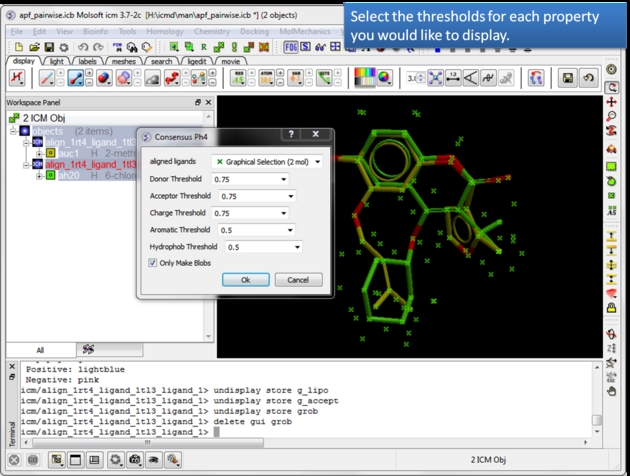The height and width of the screenshot is (476, 630).
Task: Click the save icon in the top toolbar
Action: click(50, 47)
